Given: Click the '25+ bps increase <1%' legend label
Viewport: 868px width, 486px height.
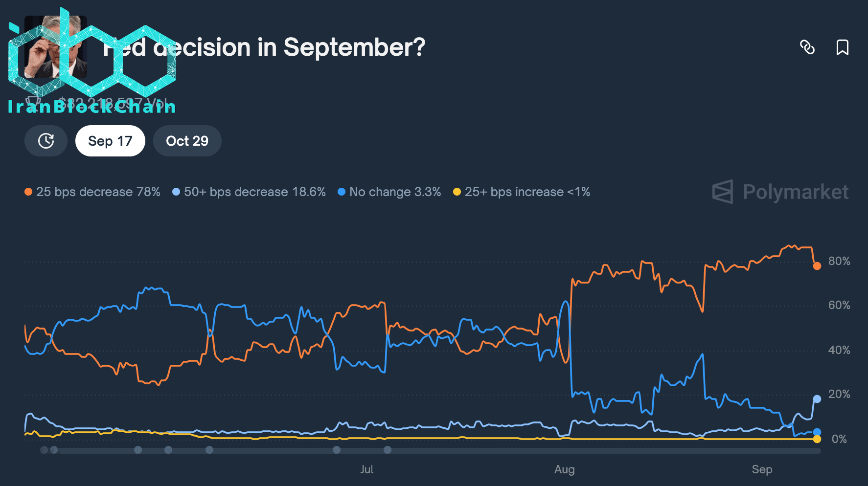Looking at the screenshot, I should [527, 192].
